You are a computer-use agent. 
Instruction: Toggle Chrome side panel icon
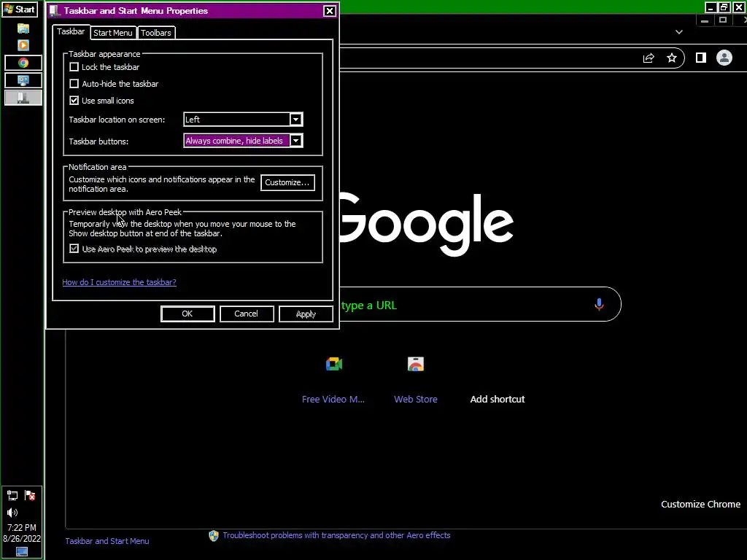coord(701,58)
